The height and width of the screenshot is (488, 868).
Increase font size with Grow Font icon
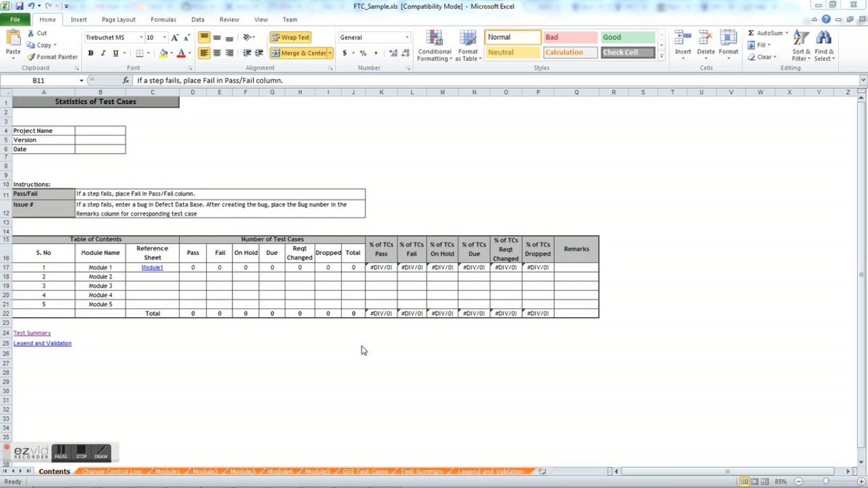(175, 37)
